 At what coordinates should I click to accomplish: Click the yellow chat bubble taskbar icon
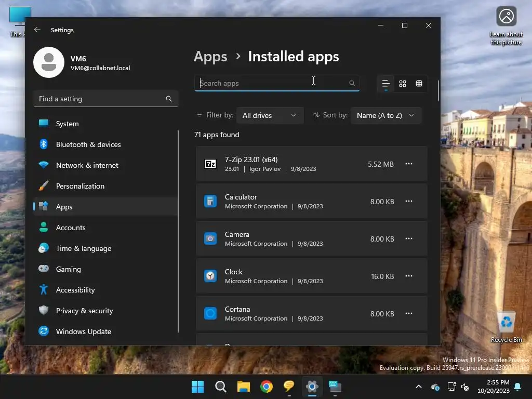pyautogui.click(x=289, y=387)
